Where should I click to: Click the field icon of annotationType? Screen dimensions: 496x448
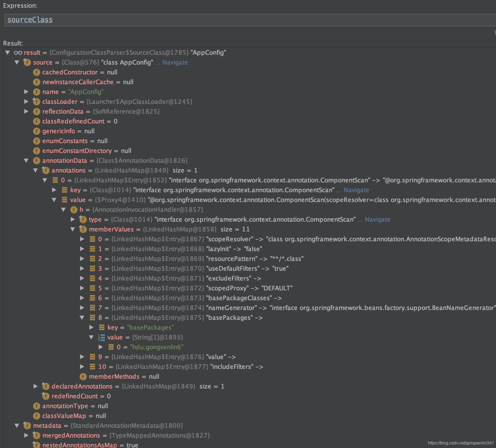click(x=36, y=406)
